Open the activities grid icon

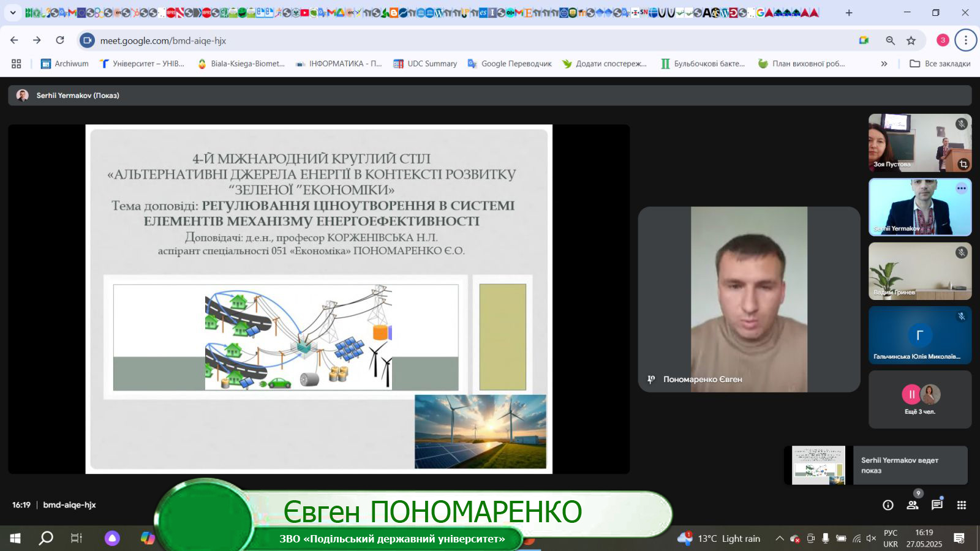pos(961,505)
